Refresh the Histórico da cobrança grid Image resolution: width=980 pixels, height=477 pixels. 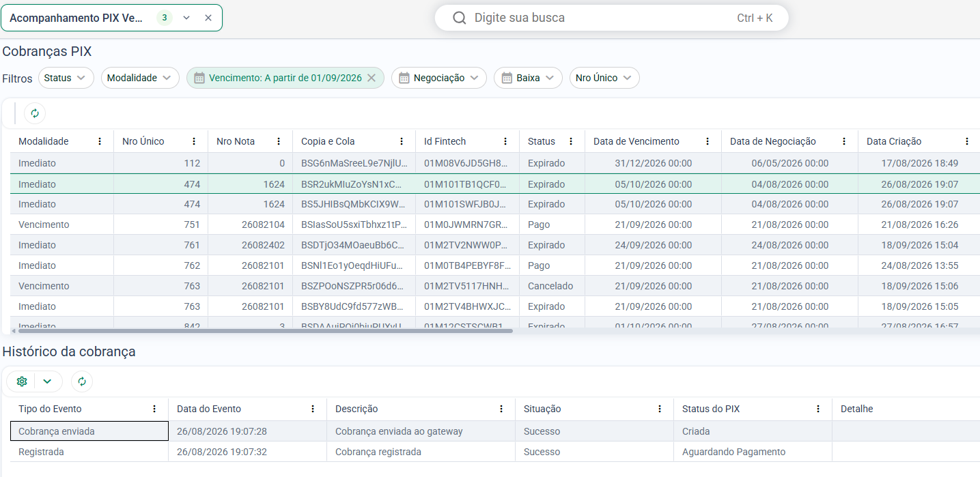(82, 381)
